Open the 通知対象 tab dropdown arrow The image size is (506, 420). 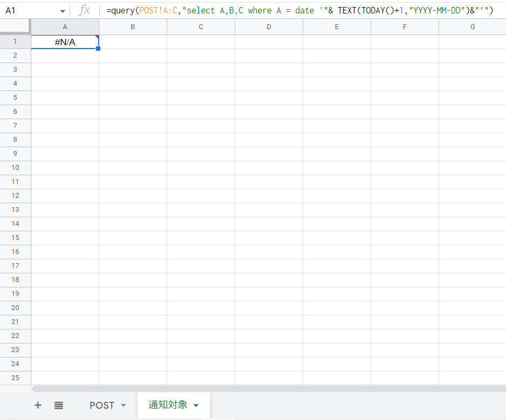pyautogui.click(x=196, y=405)
